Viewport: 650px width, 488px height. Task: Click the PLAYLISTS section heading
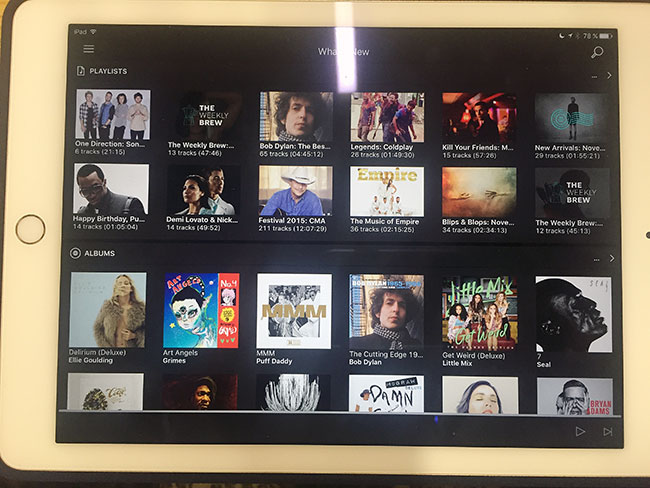tap(108, 71)
